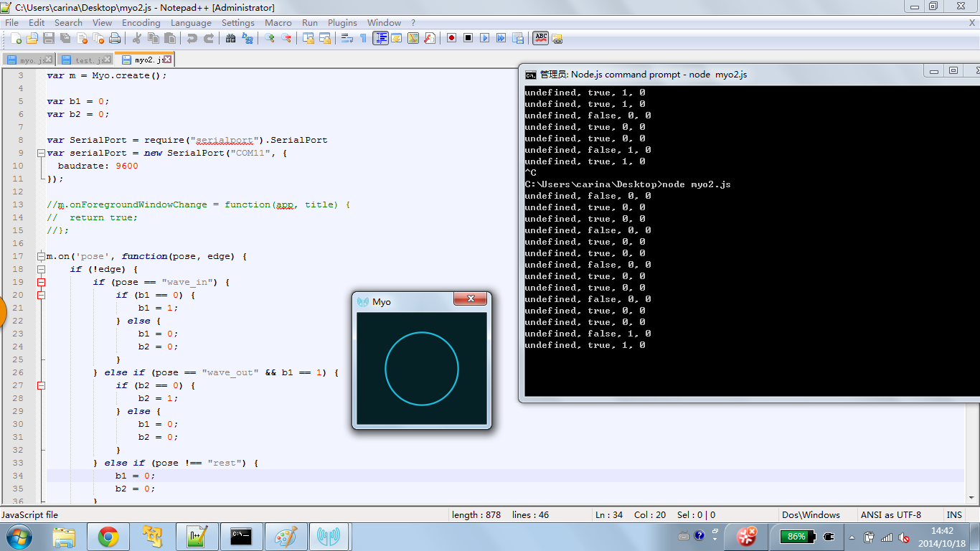
Task: Click the INS indicator in status bar
Action: pyautogui.click(x=954, y=514)
